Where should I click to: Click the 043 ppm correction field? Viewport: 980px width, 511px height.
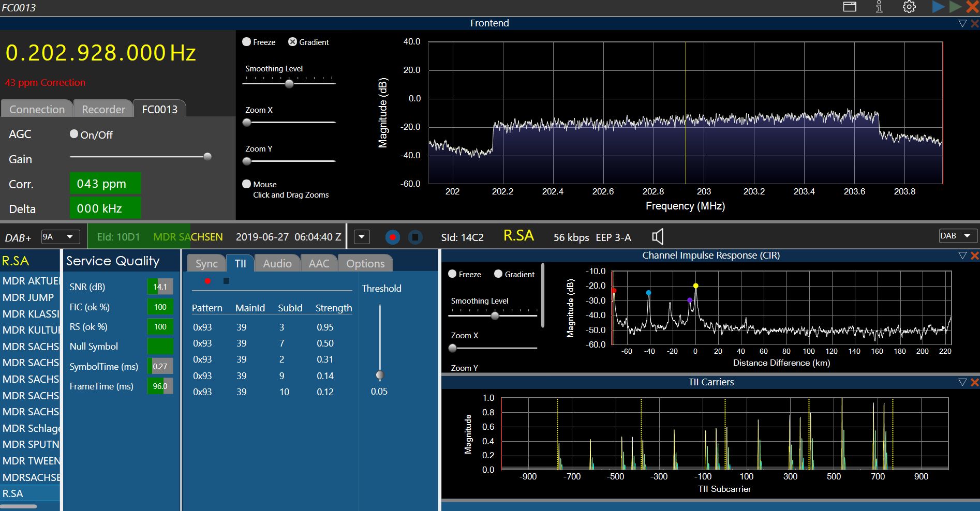click(x=105, y=184)
